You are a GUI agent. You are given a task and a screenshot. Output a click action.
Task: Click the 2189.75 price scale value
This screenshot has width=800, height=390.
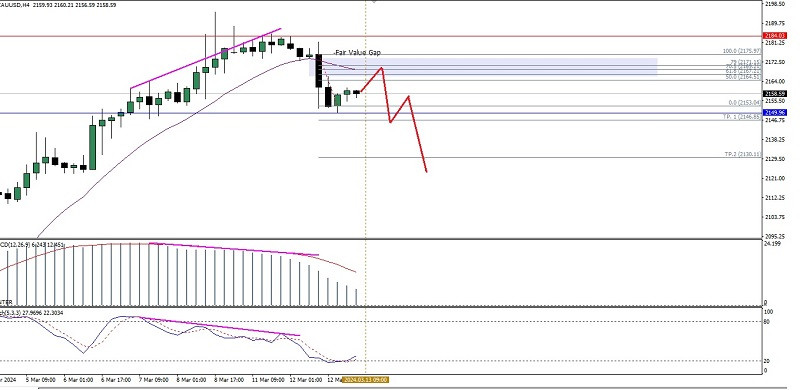(x=774, y=23)
